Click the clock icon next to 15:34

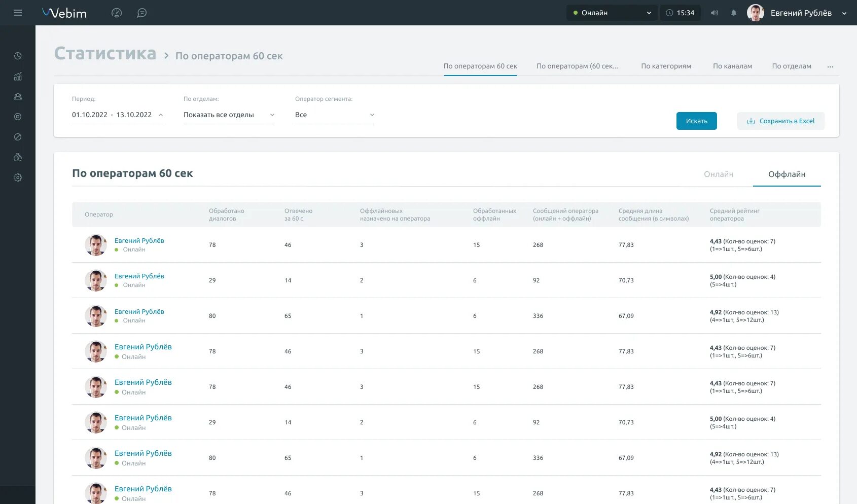point(669,13)
